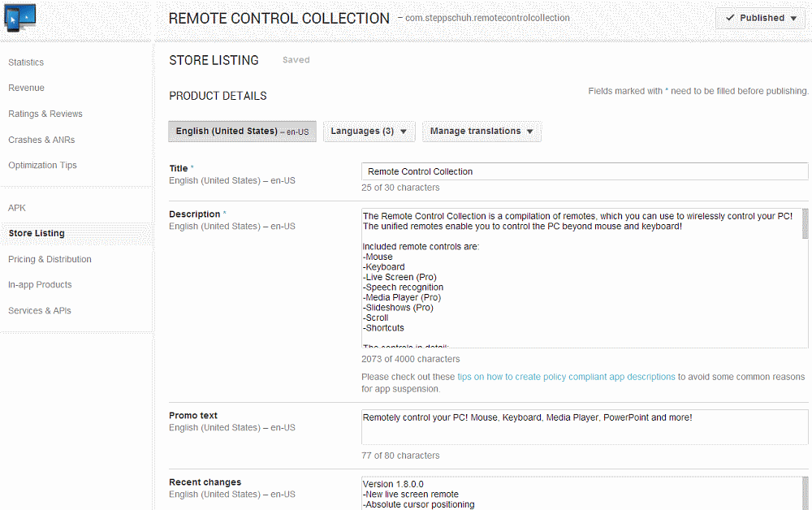Open Statistics in the sidebar

click(x=26, y=63)
